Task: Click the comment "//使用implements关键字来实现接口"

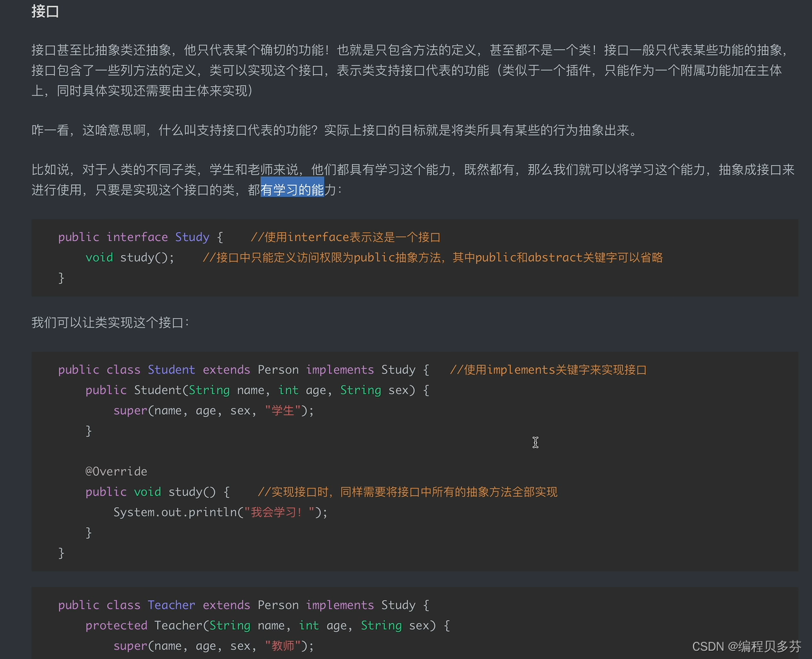Action: click(548, 370)
